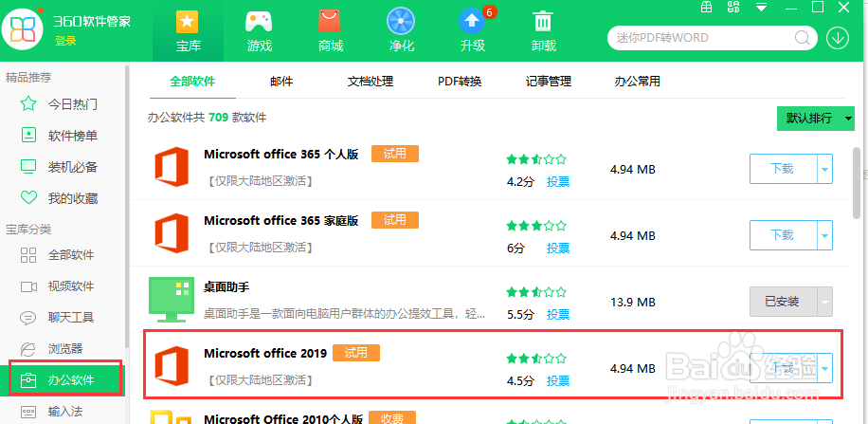Image resolution: width=868 pixels, height=424 pixels.
Task: Select 软件榜单 in sidebar
Action: click(x=63, y=136)
